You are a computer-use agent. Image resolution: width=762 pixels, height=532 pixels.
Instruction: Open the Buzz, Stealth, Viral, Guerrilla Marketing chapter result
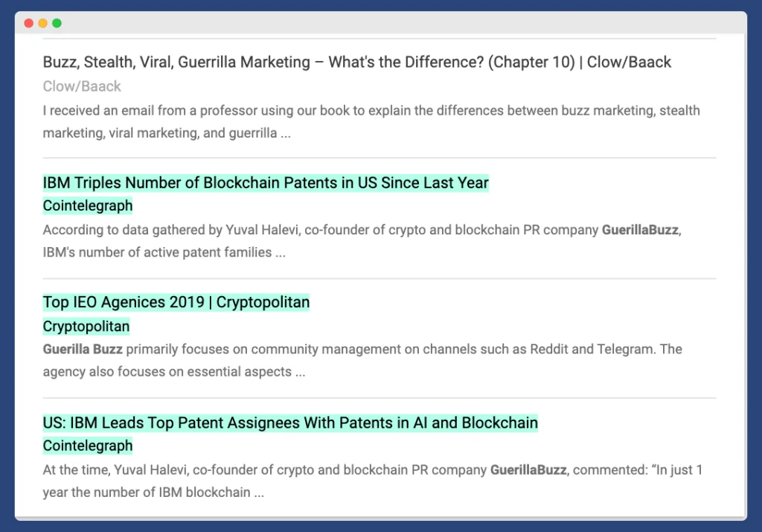[x=356, y=62]
